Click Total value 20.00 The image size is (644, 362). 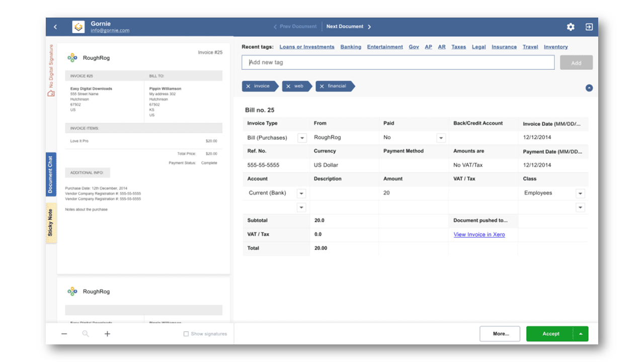pos(321,248)
